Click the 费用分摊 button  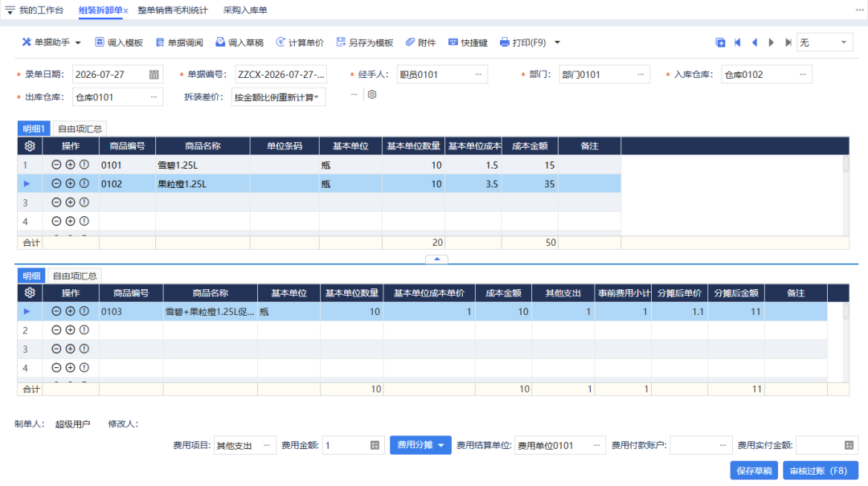click(x=420, y=445)
